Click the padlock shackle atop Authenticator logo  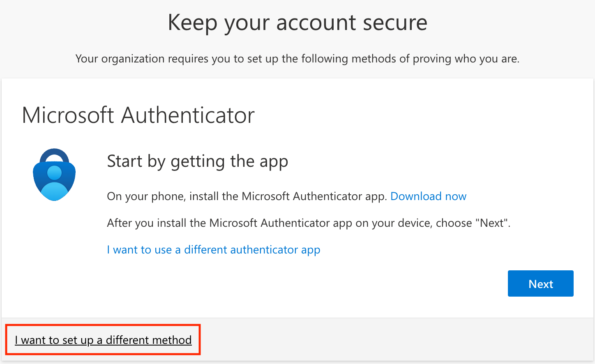[x=54, y=156]
